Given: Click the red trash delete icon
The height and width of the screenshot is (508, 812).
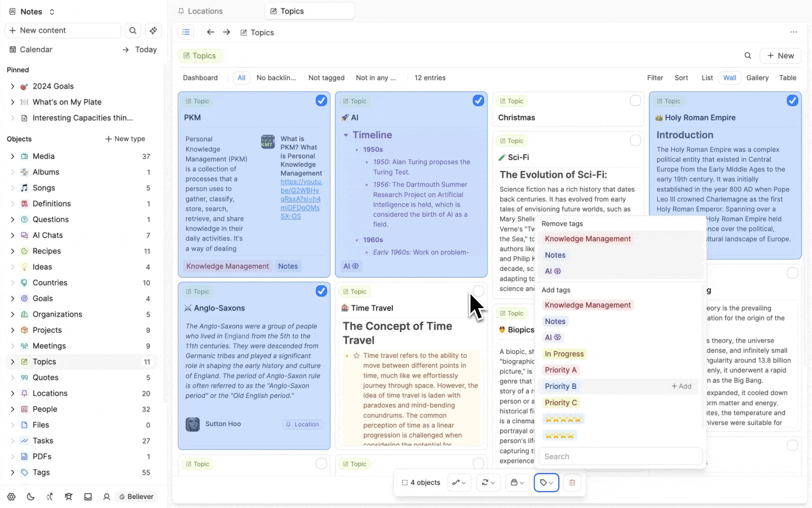Looking at the screenshot, I should 572,483.
